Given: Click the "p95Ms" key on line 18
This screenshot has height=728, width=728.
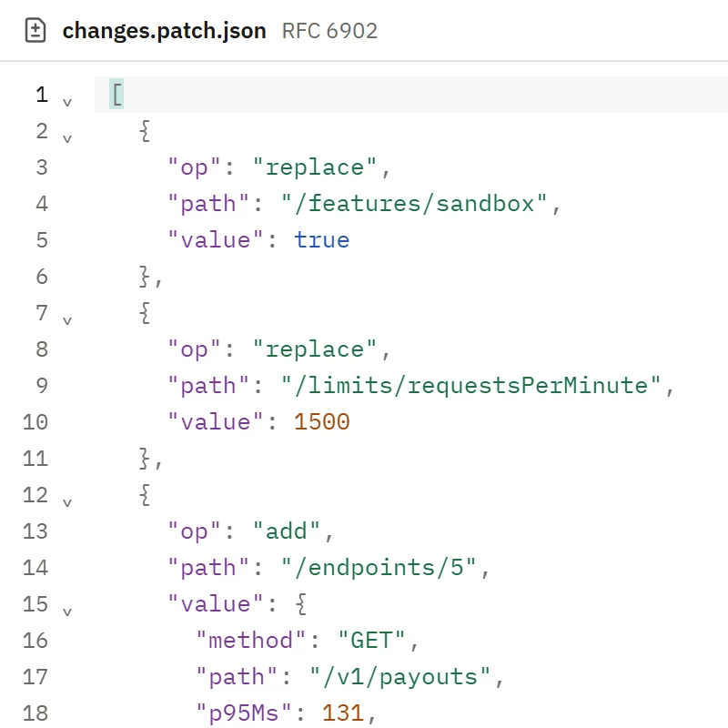Looking at the screenshot, I should click(x=244, y=713).
